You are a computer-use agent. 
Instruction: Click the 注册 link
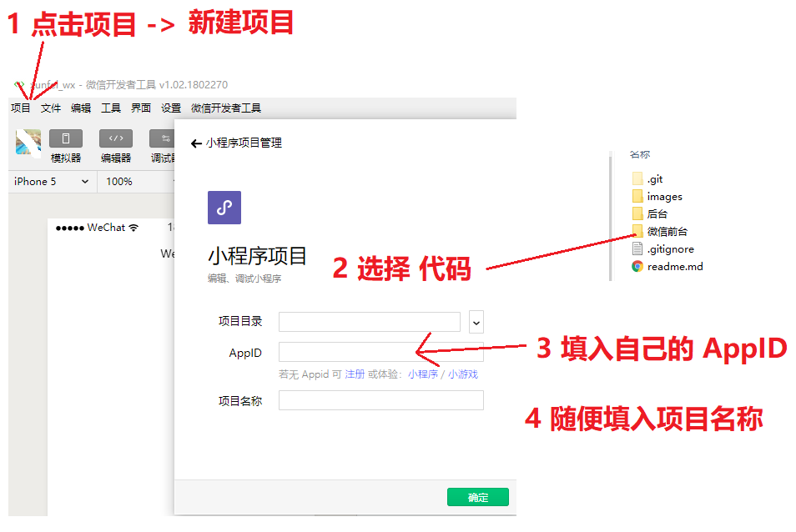click(x=355, y=374)
